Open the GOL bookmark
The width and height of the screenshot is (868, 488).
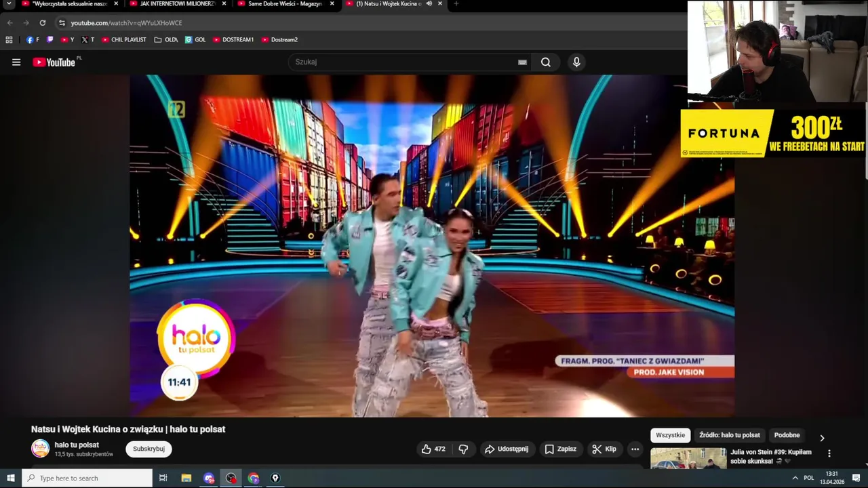pyautogui.click(x=195, y=40)
